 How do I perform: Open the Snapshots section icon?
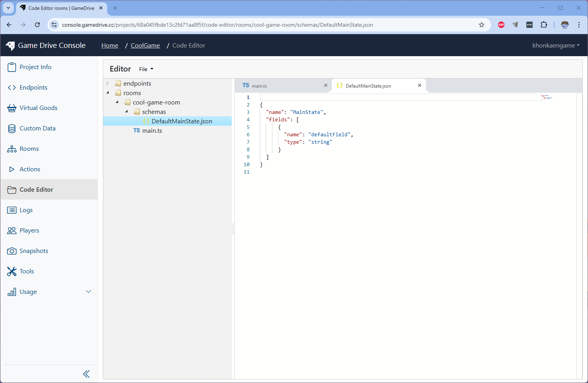pos(12,251)
